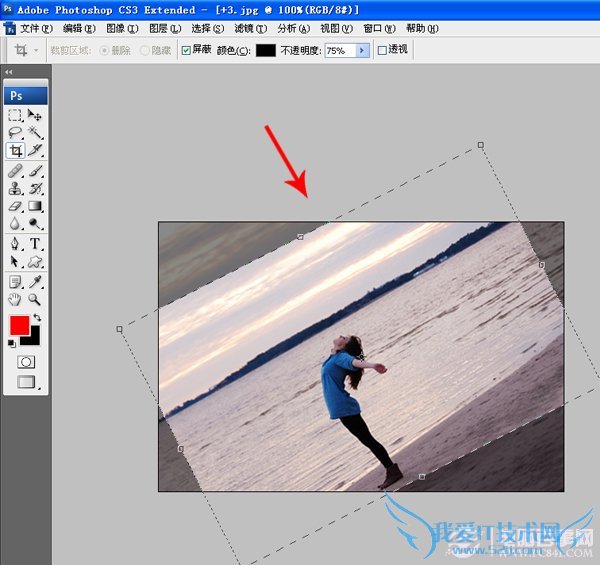Open the opacity slider arrow
Screen dimensions: 600x565
coord(362,50)
